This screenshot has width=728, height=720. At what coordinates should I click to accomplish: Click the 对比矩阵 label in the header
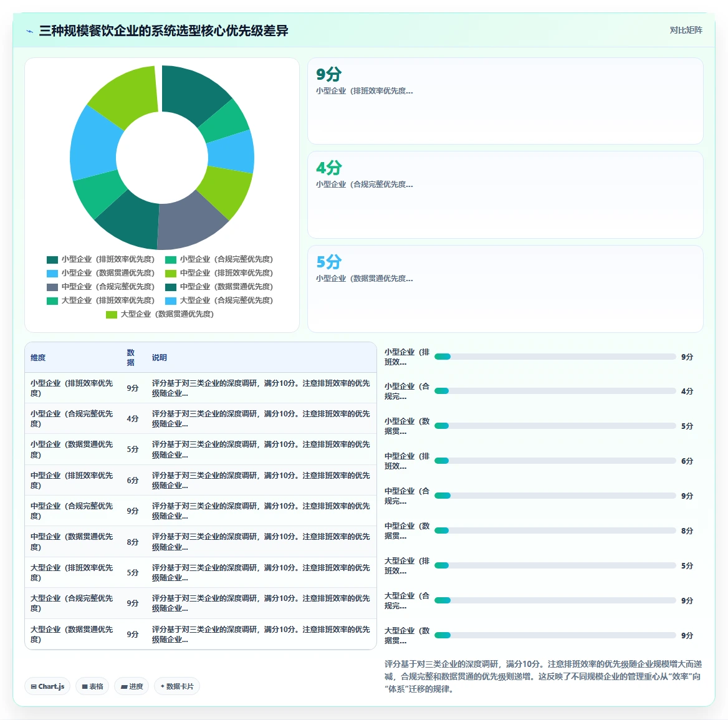click(x=686, y=30)
